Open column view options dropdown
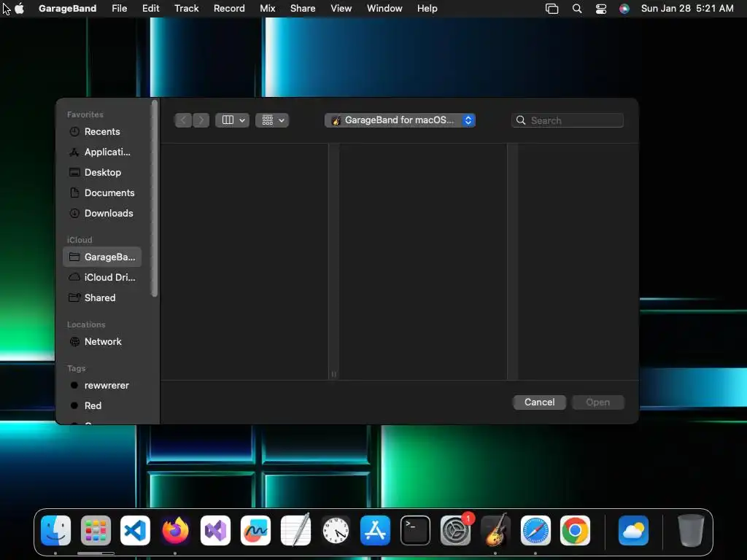The height and width of the screenshot is (560, 747). tap(233, 120)
